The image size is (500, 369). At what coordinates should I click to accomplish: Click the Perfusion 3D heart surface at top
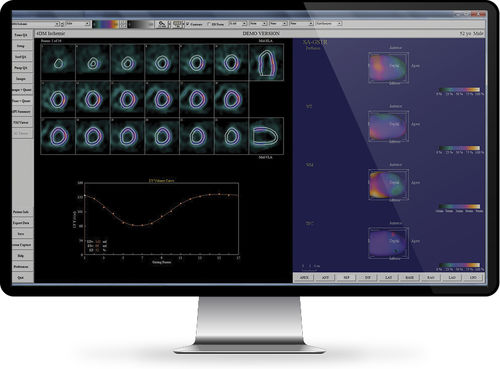pyautogui.click(x=388, y=68)
